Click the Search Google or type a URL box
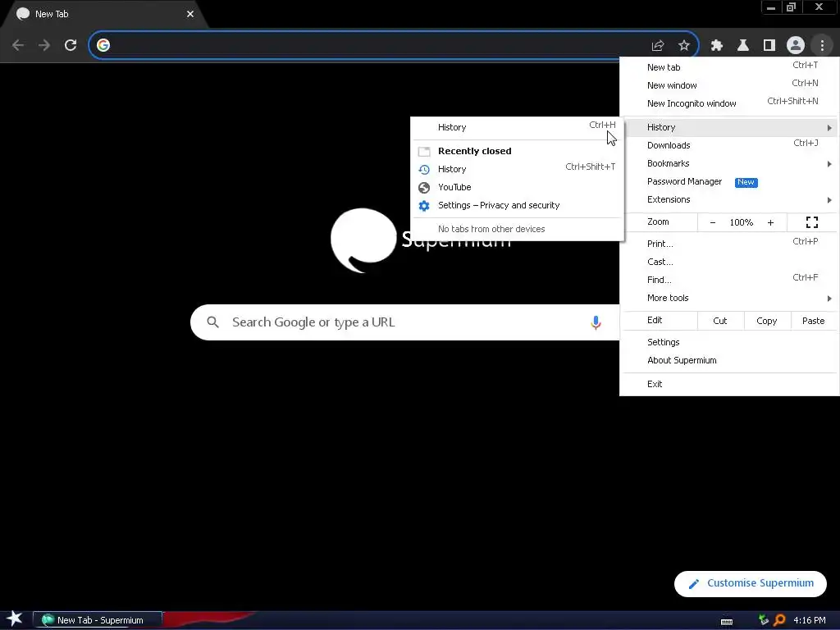 point(404,322)
